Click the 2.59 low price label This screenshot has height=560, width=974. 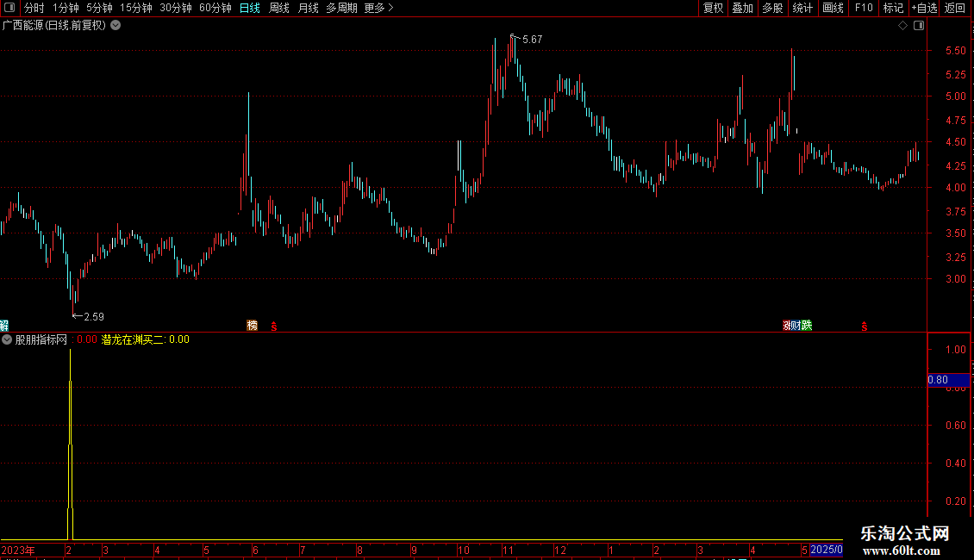point(93,317)
